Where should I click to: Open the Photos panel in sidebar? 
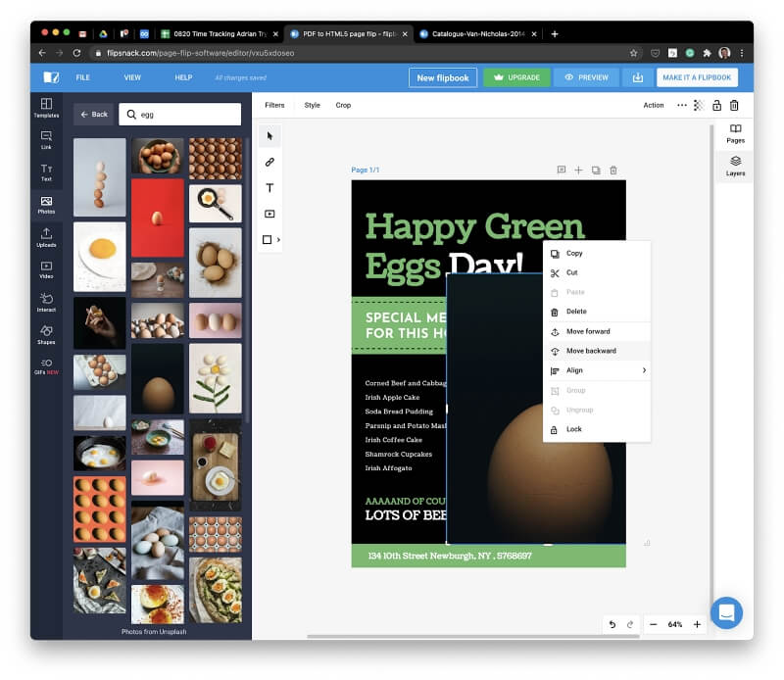(46, 205)
